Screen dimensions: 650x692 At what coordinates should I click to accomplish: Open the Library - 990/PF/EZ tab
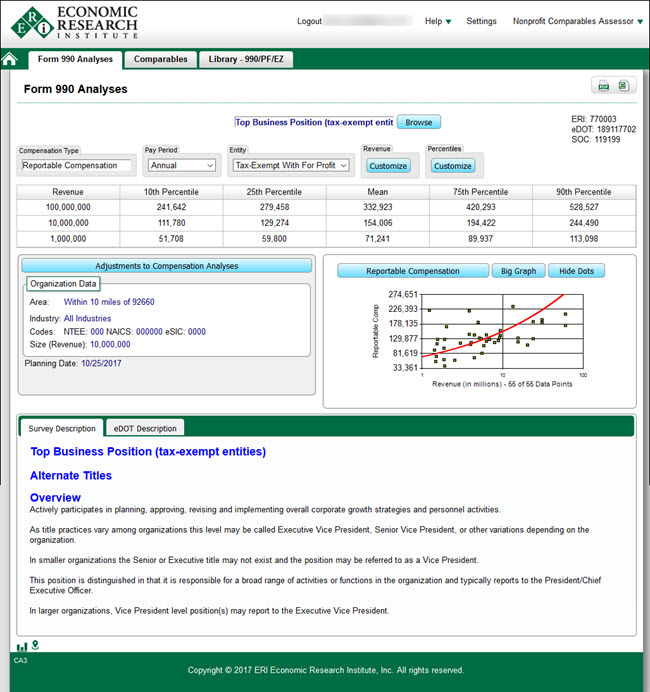246,60
